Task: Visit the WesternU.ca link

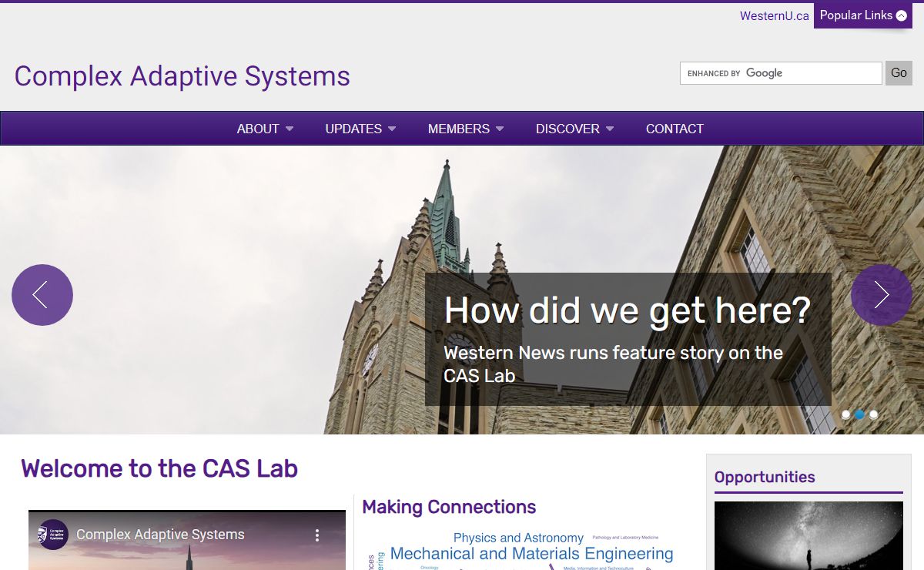Action: click(x=774, y=16)
